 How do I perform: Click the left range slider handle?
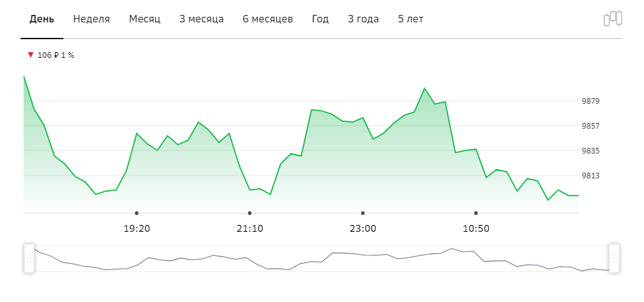point(29,259)
